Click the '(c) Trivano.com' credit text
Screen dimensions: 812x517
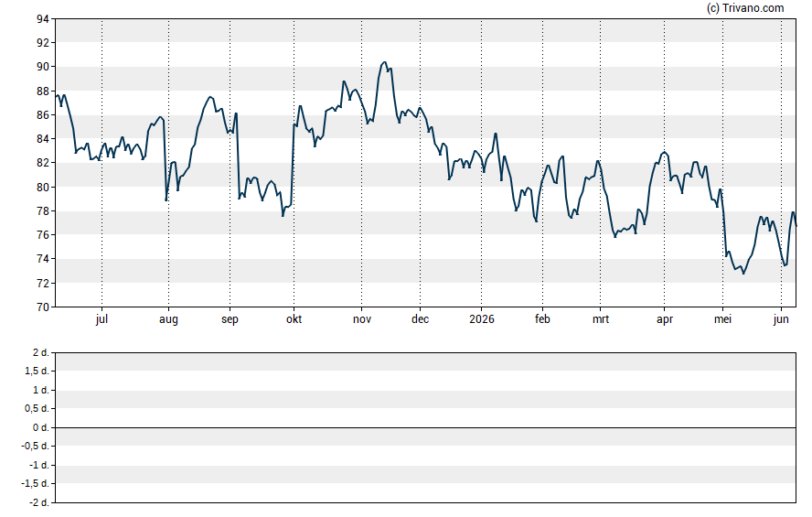(745, 7)
